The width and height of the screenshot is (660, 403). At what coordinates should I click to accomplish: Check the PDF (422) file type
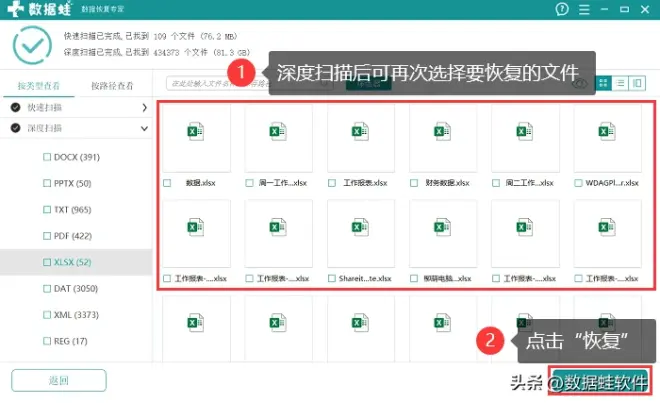point(47,236)
